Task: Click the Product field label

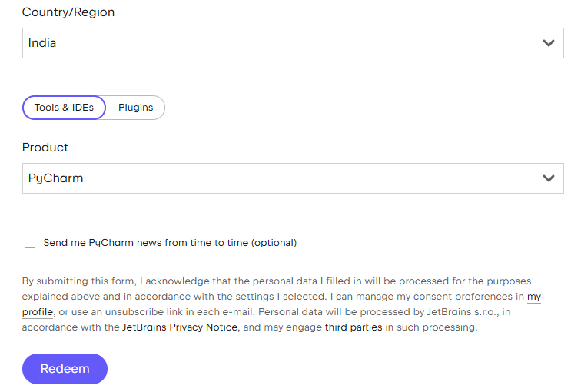Action: point(45,148)
